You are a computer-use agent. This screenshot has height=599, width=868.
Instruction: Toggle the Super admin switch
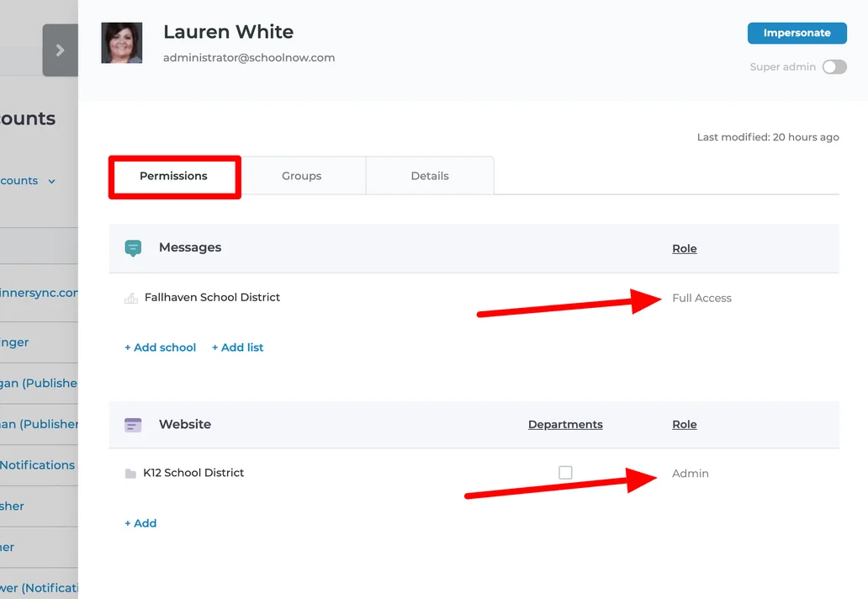(x=834, y=67)
